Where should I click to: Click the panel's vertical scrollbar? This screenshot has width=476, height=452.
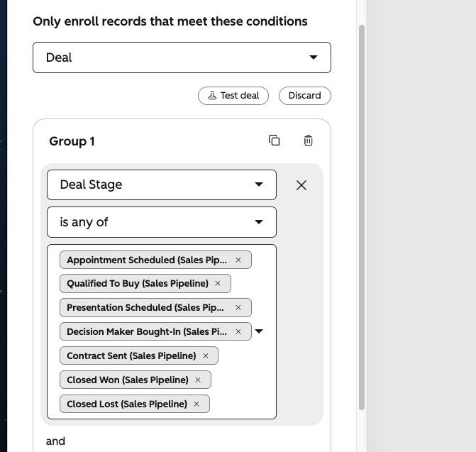(x=362, y=217)
